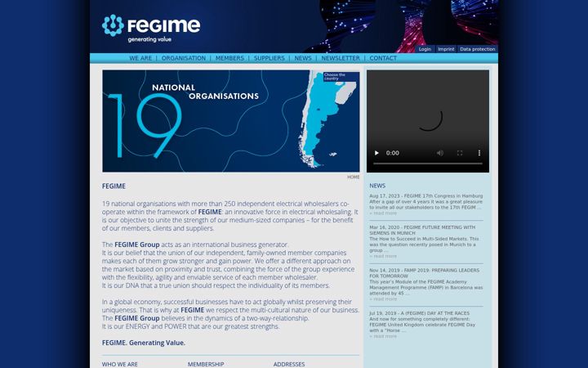
Task: Open the Imprint page
Action: tap(446, 49)
